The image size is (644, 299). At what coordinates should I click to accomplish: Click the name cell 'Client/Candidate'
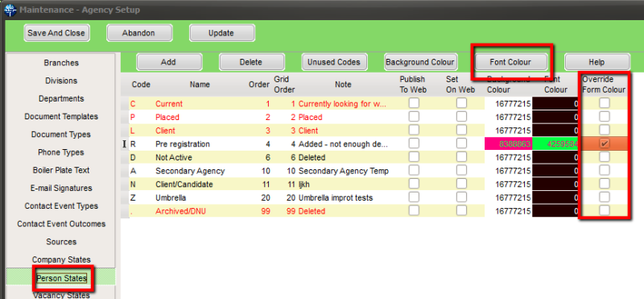coord(184,185)
